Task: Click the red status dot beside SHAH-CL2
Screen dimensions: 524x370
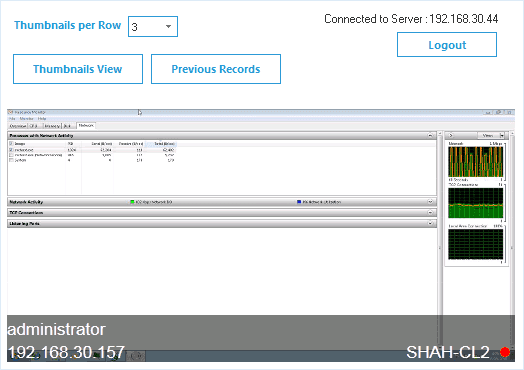Action: click(x=505, y=352)
